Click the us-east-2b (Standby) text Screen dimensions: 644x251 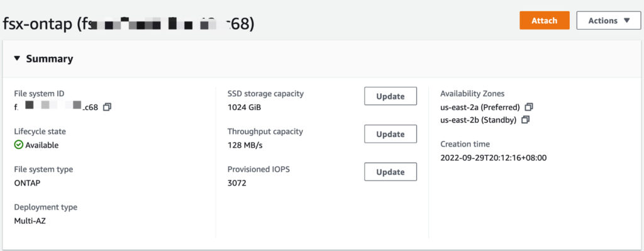tap(479, 120)
